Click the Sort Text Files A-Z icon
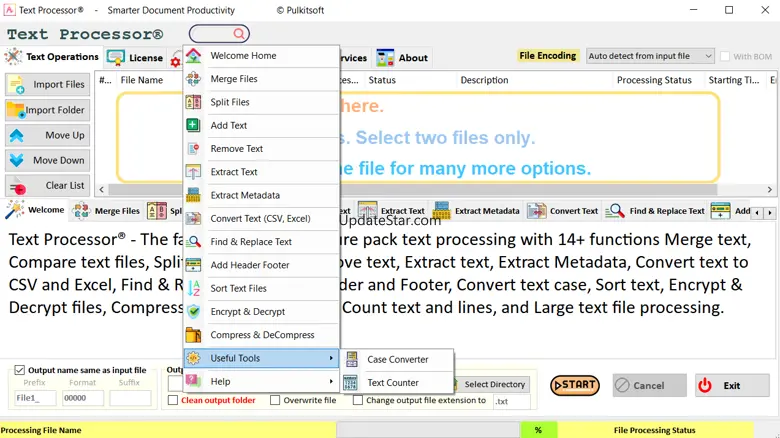 point(194,288)
